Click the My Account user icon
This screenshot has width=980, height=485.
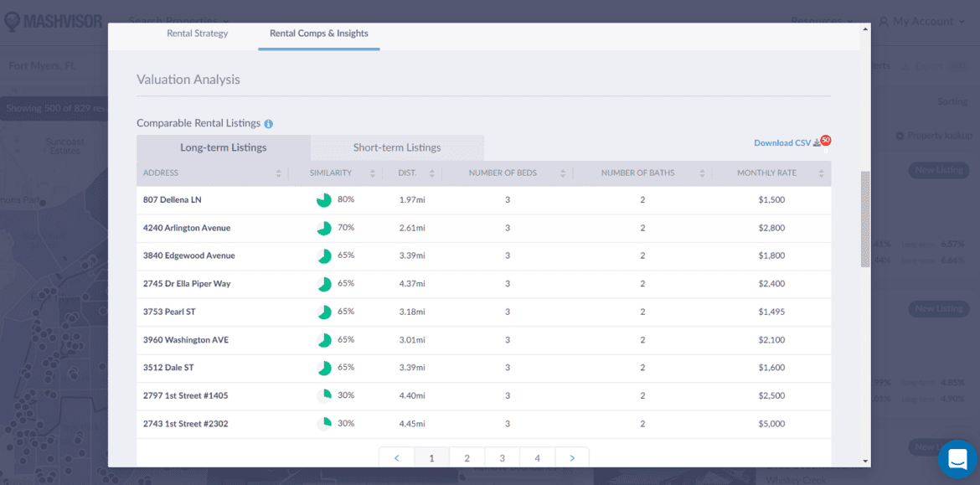pos(884,21)
